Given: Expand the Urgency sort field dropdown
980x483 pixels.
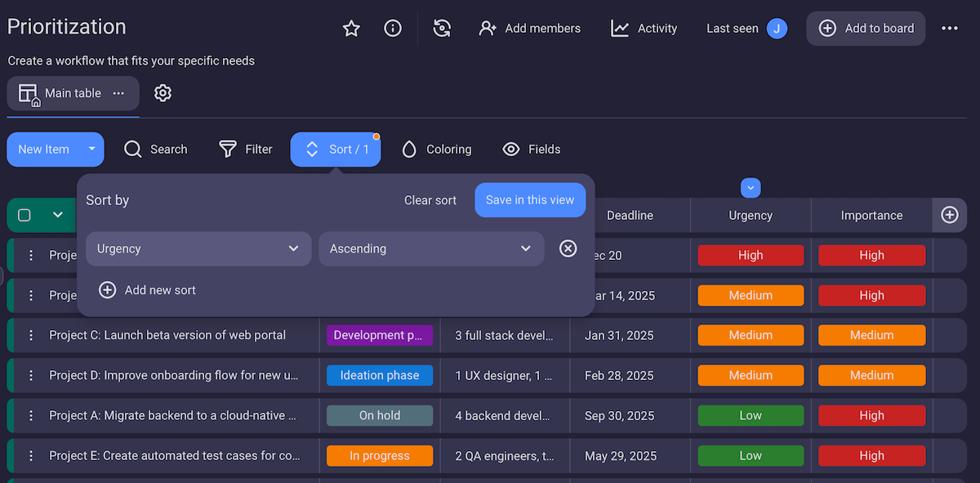Looking at the screenshot, I should click(x=198, y=248).
